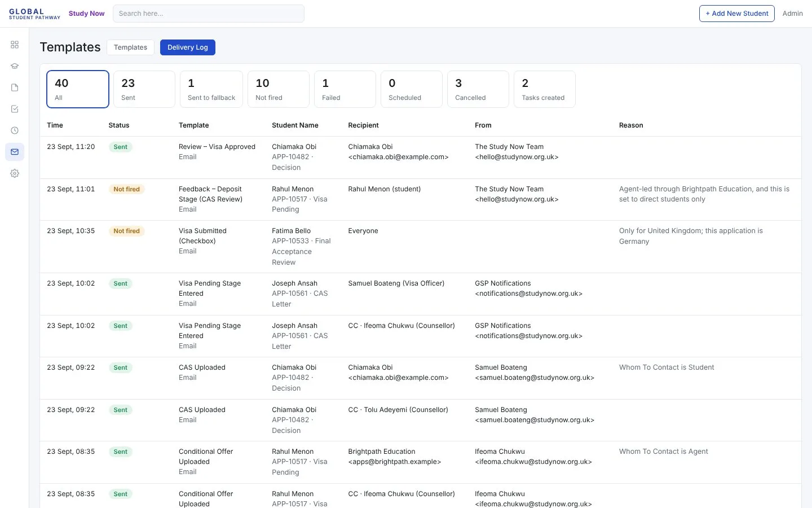Click the Admin label in header

click(792, 14)
